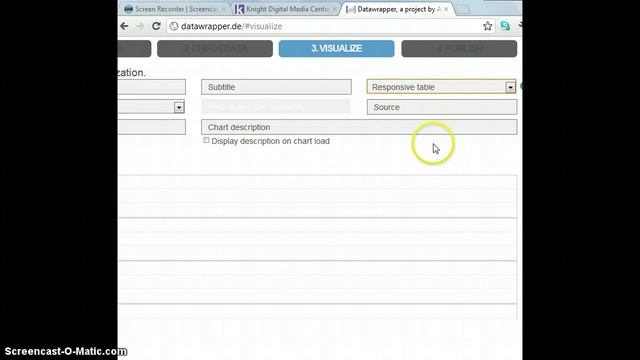The width and height of the screenshot is (640, 360).
Task: Bookmark this page with the star icon
Action: tap(487, 26)
